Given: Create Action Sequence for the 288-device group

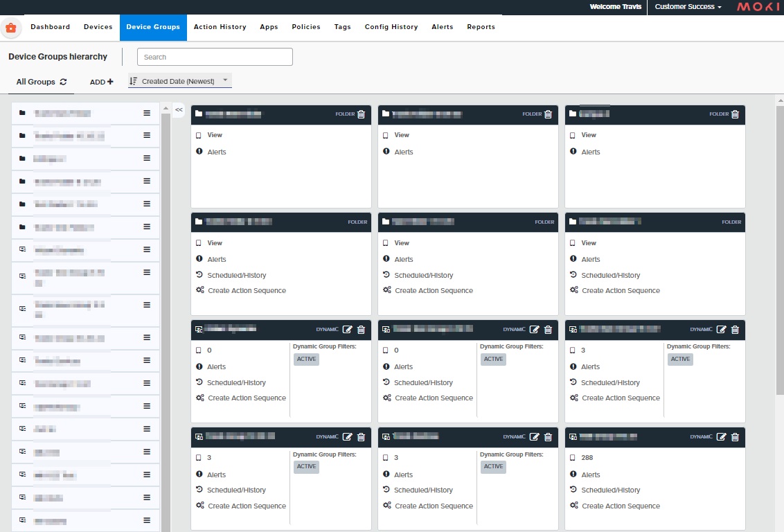Looking at the screenshot, I should (621, 506).
